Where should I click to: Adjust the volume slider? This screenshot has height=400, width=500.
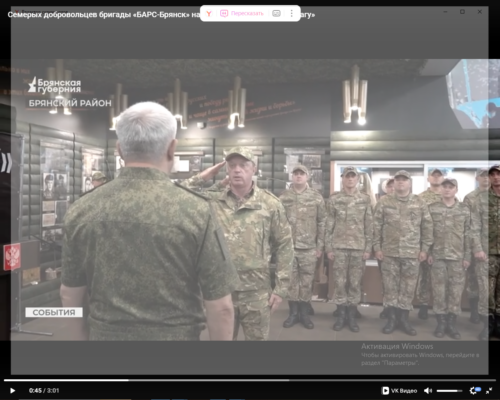coord(449,391)
